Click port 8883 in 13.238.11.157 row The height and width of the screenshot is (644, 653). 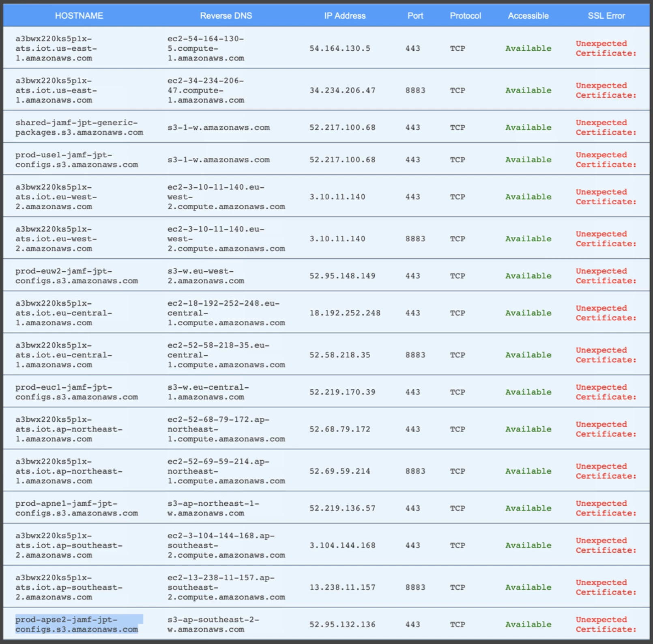coord(415,587)
